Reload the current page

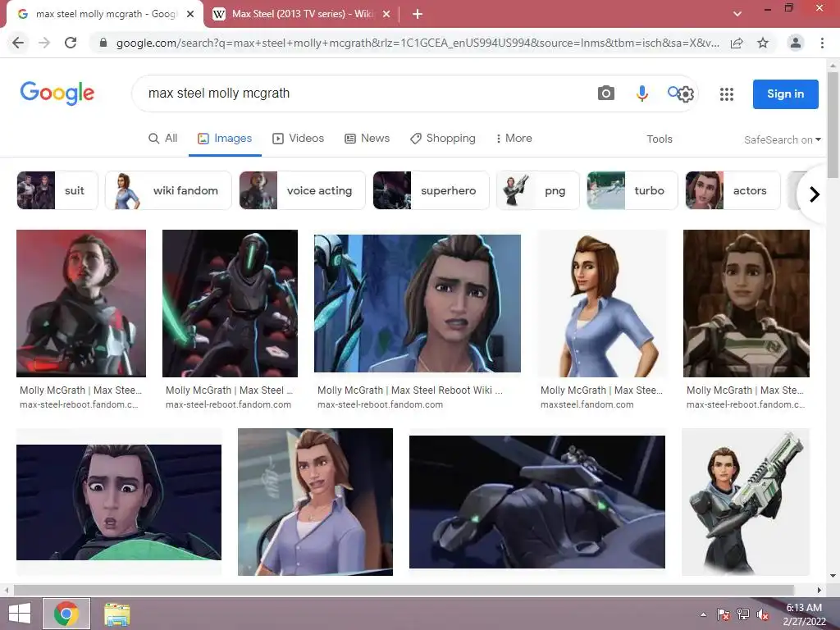click(x=71, y=43)
